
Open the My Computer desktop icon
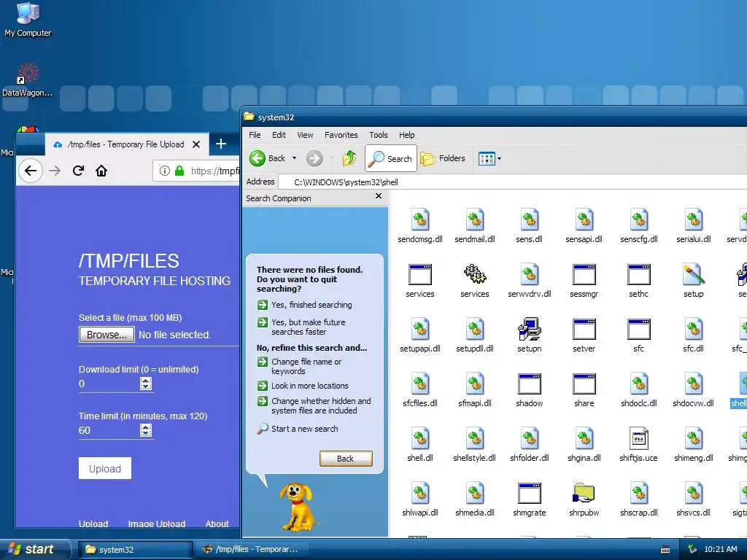click(x=28, y=20)
